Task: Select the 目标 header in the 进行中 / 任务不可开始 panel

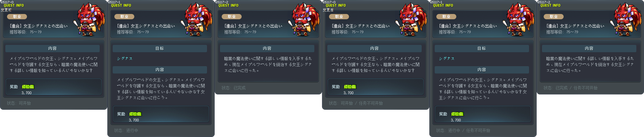Action: click(482, 49)
